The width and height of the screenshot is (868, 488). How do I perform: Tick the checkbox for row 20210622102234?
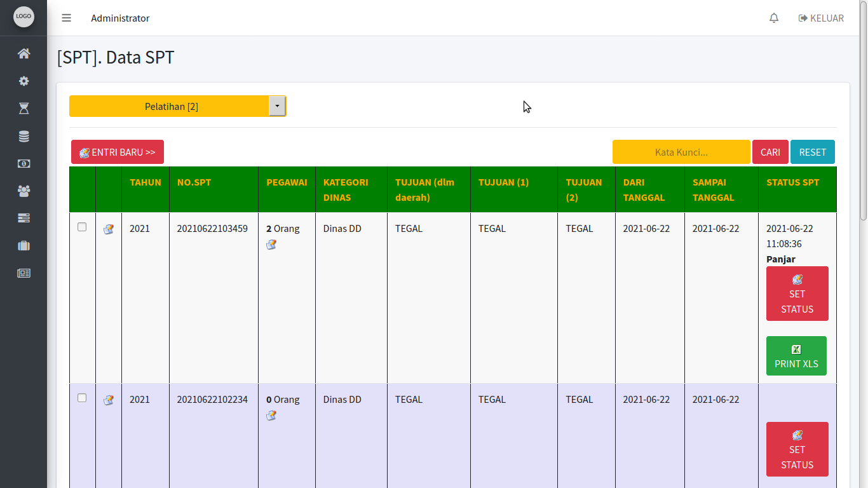pos(82,398)
